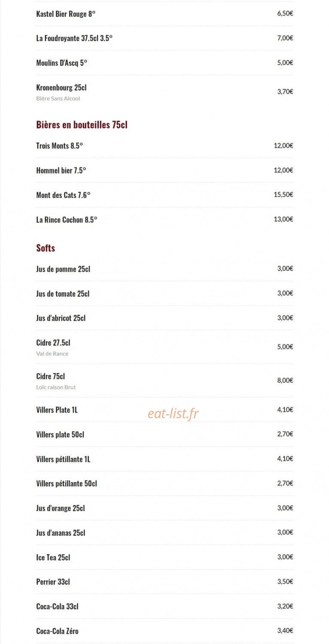This screenshot has height=644, width=329.
Task: Click the Kastel Bier Rouge 8° item
Action: 165,14
